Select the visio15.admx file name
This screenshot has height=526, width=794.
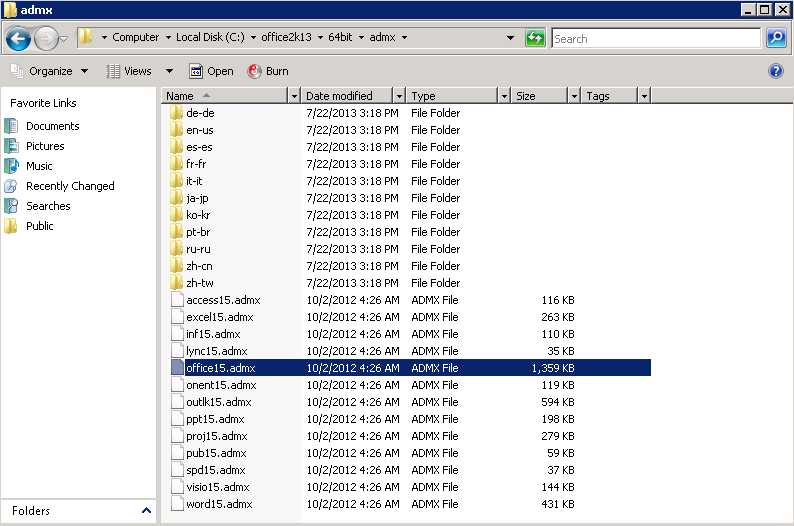click(x=218, y=487)
